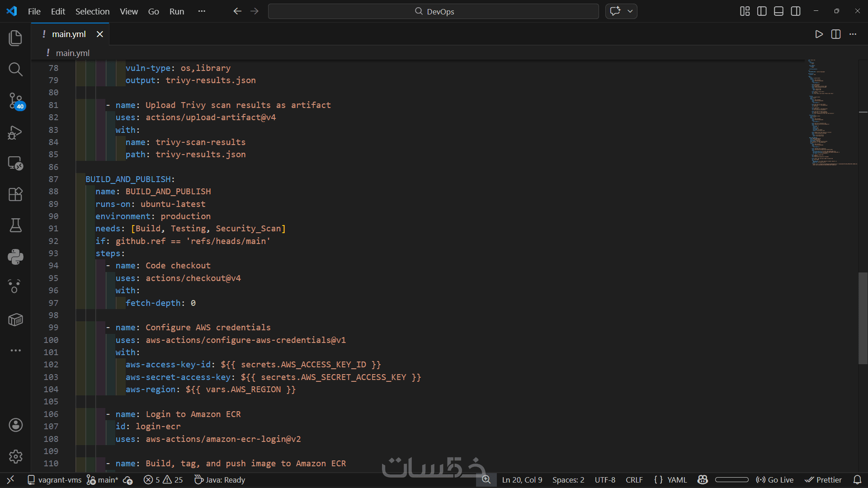Click Go Live in status bar
868x488 pixels.
775,480
